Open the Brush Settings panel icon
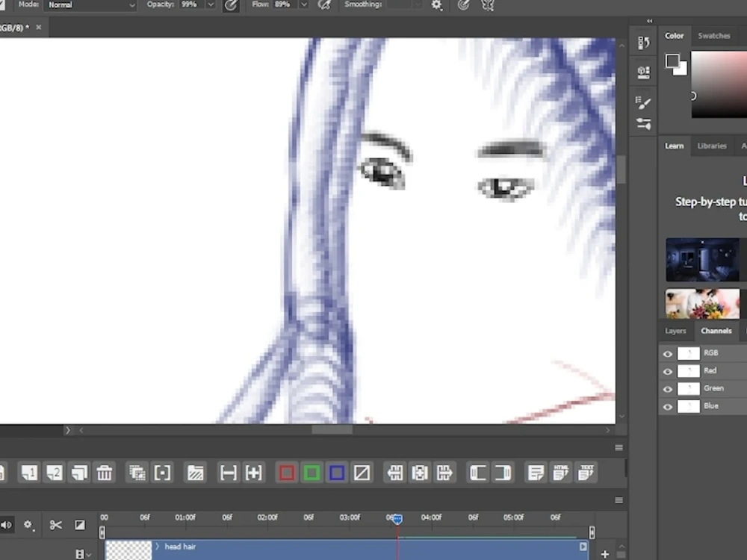747x560 pixels. tap(643, 102)
